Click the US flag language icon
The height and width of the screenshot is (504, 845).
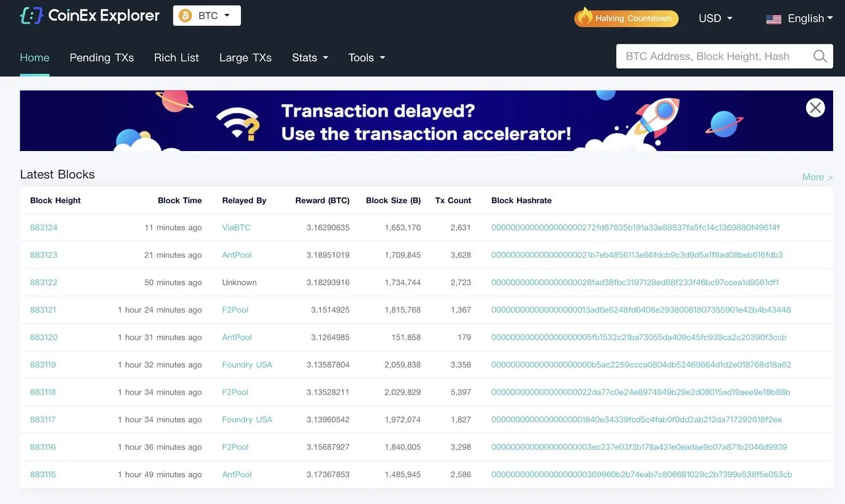774,19
